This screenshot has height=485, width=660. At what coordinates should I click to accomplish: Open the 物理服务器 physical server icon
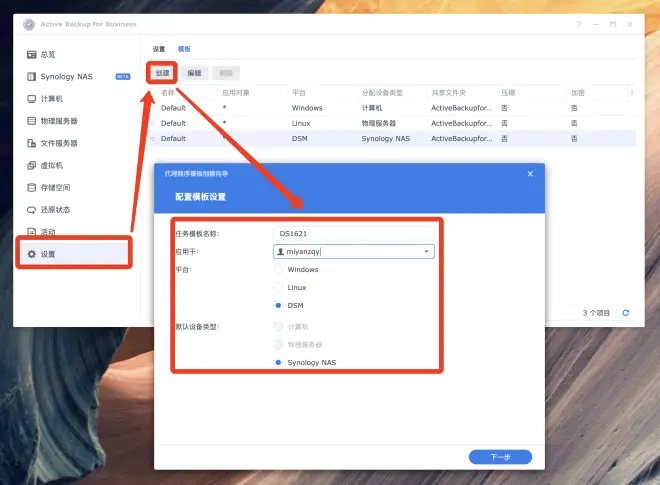point(32,121)
